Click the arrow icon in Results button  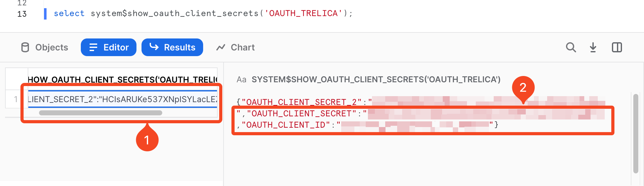click(154, 47)
